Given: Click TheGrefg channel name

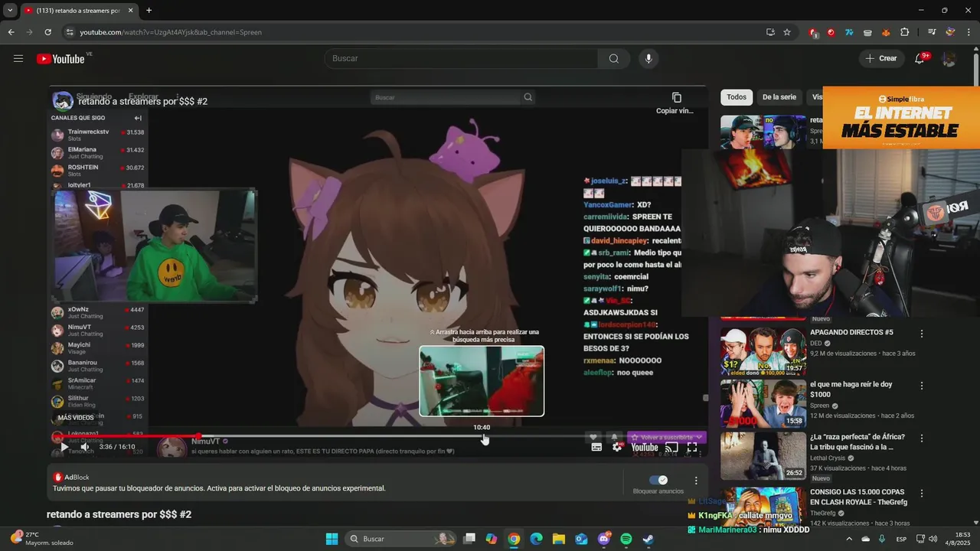Looking at the screenshot, I should (x=823, y=513).
